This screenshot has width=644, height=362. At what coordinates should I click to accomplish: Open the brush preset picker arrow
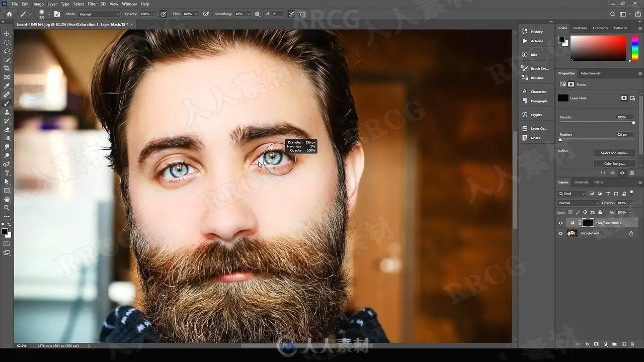point(48,14)
